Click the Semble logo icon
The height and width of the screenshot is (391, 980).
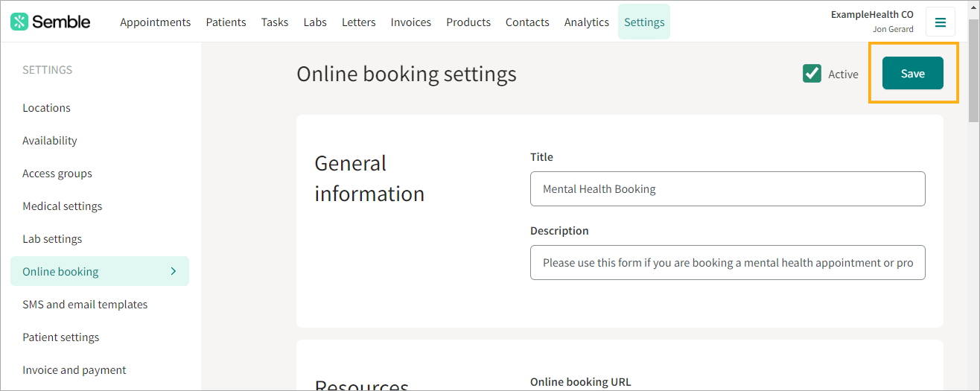pyautogui.click(x=20, y=22)
